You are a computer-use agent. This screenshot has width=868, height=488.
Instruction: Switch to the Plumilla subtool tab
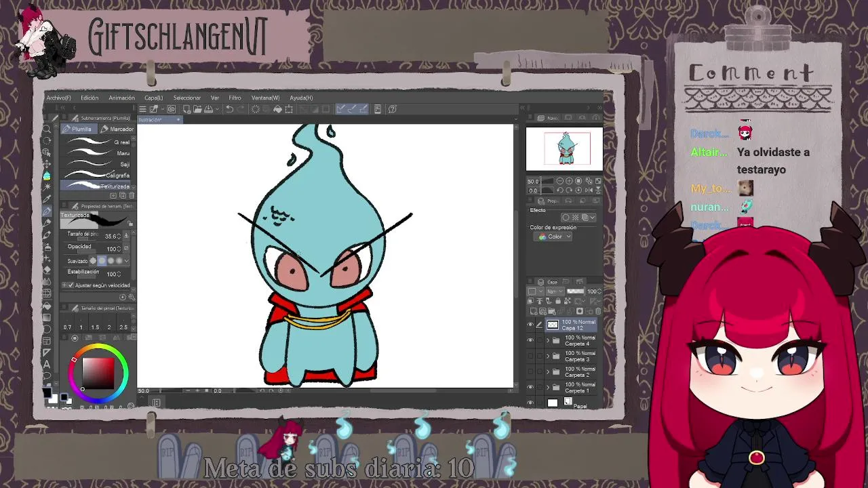[79, 129]
